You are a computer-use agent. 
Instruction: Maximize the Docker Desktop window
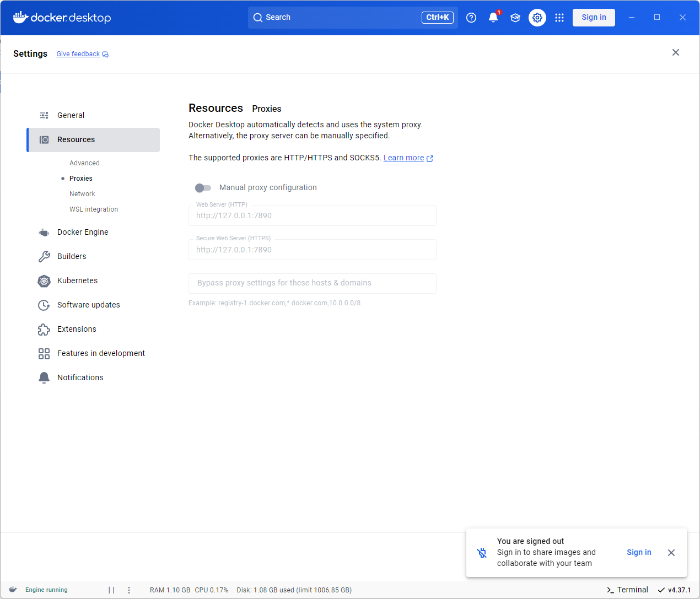click(x=657, y=18)
